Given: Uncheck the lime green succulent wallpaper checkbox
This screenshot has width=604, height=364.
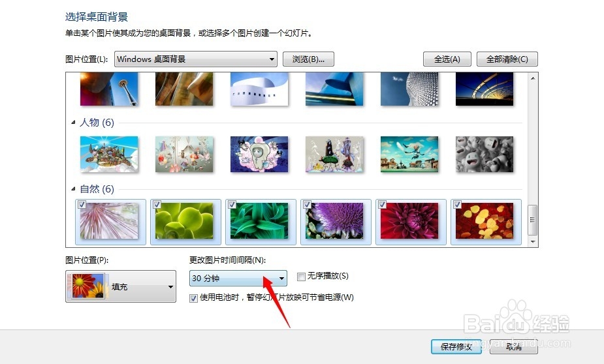Looking at the screenshot, I should [157, 204].
